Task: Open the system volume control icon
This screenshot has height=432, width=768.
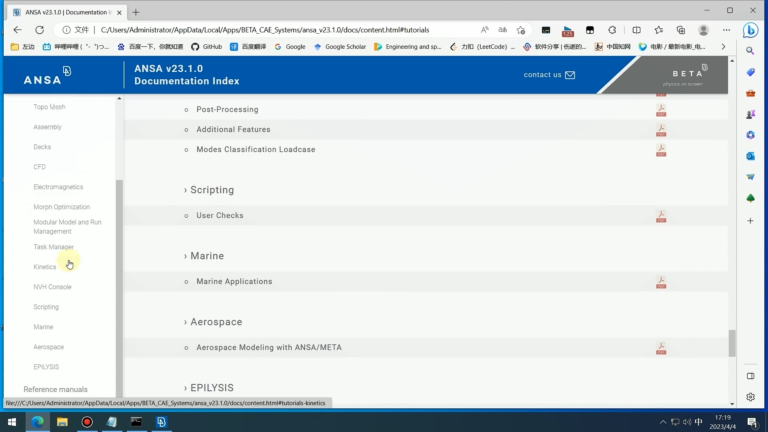Action: [x=687, y=422]
